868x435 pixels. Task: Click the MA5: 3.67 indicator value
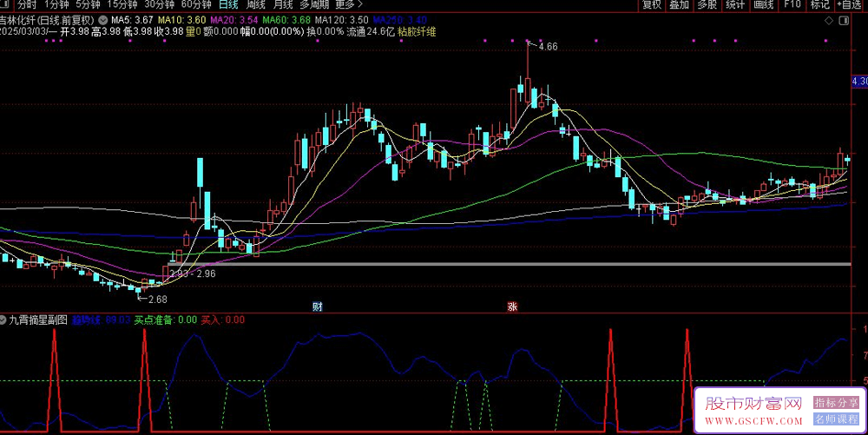pos(132,20)
